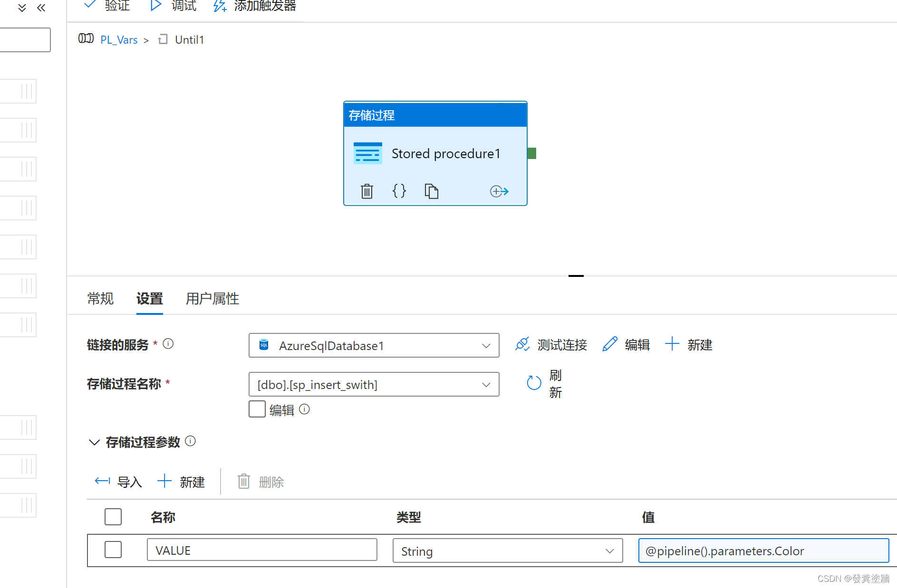
Task: Delete Stored procedure1 with the trash icon
Action: [367, 191]
